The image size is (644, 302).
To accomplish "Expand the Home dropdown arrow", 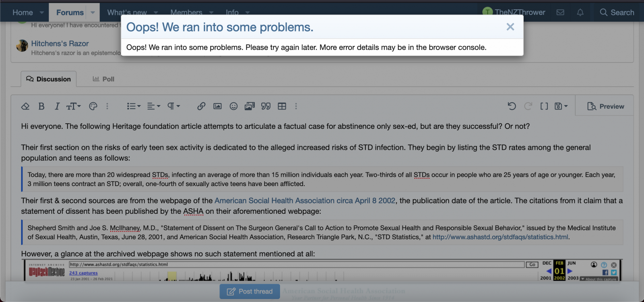I will click(41, 12).
